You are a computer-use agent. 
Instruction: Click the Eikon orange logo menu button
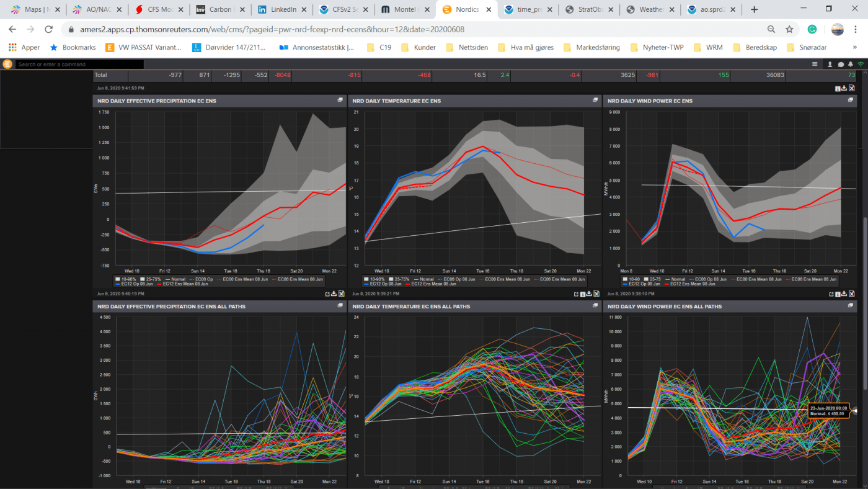pos(7,64)
